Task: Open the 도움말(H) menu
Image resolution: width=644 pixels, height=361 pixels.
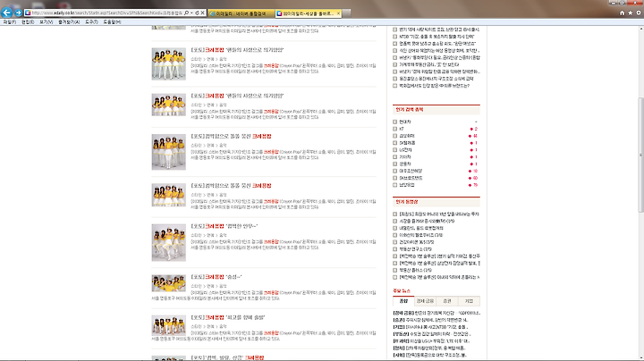Action: coord(112,22)
